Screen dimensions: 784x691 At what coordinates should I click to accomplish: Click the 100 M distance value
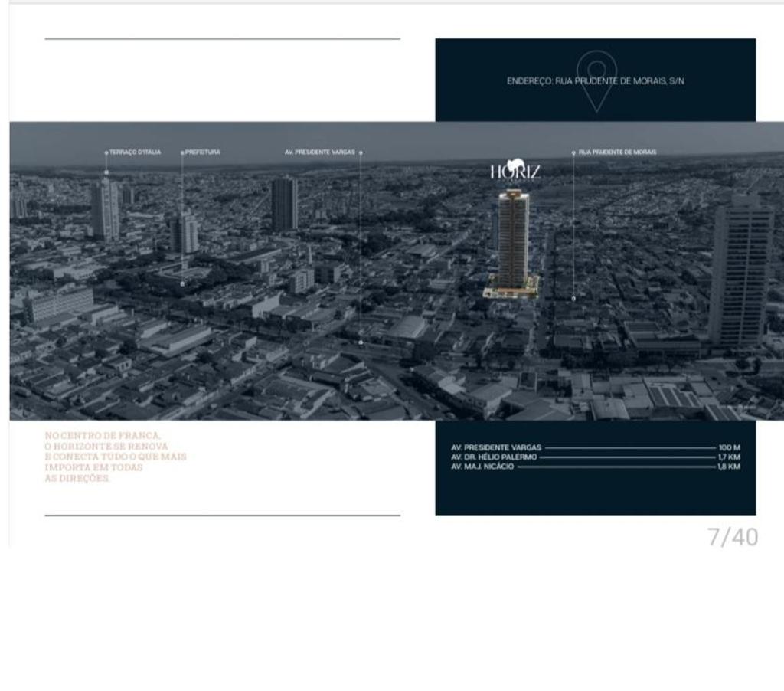[726, 446]
